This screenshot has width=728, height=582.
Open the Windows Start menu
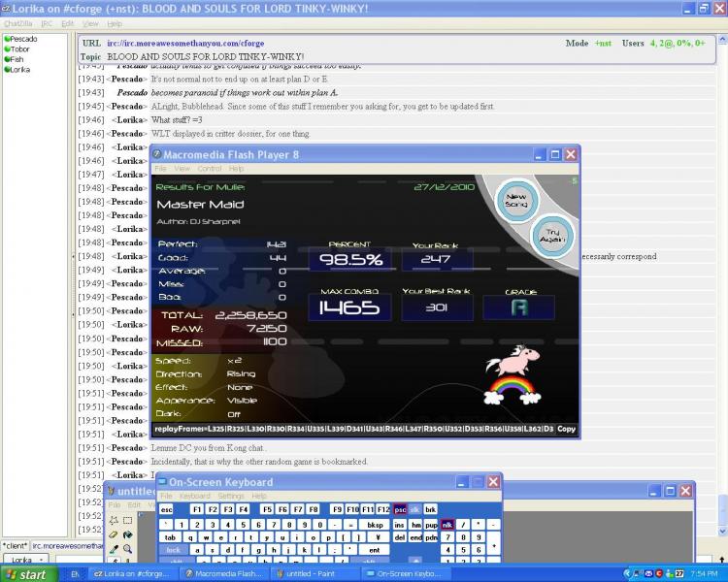(x=26, y=574)
